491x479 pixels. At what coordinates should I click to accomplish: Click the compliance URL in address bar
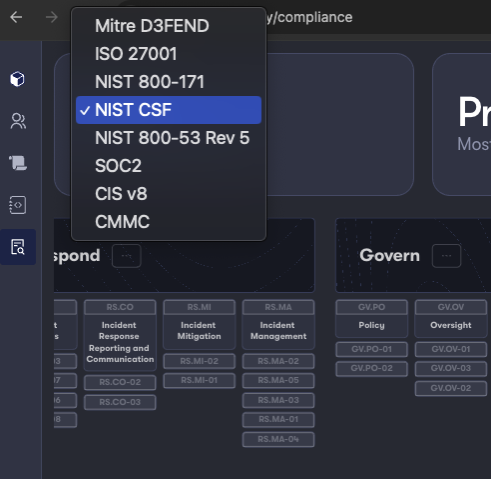click(x=310, y=17)
